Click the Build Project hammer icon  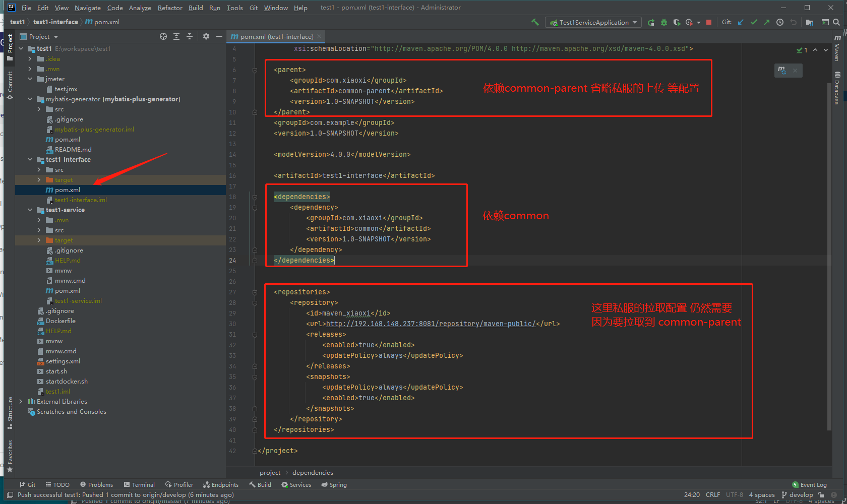535,22
